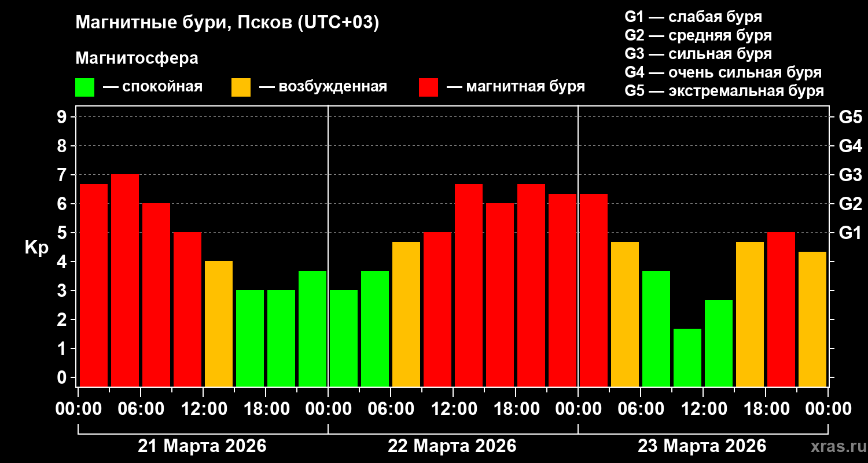Screen dimensions: 868x463
Task: Select the yellow 23 Марта 03:00–06:00 bar
Action: pos(625,314)
